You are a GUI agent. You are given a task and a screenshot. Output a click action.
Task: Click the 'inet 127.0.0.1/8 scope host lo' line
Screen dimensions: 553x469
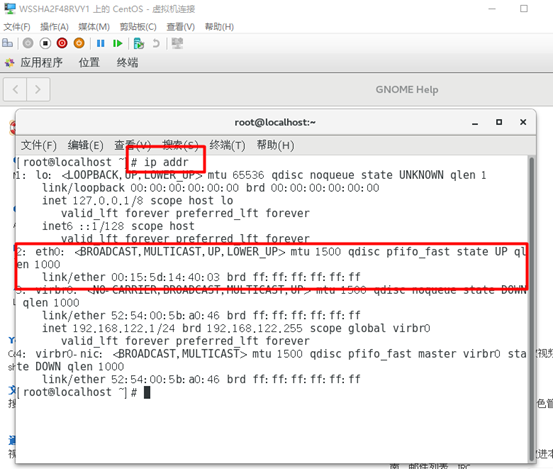coord(138,201)
